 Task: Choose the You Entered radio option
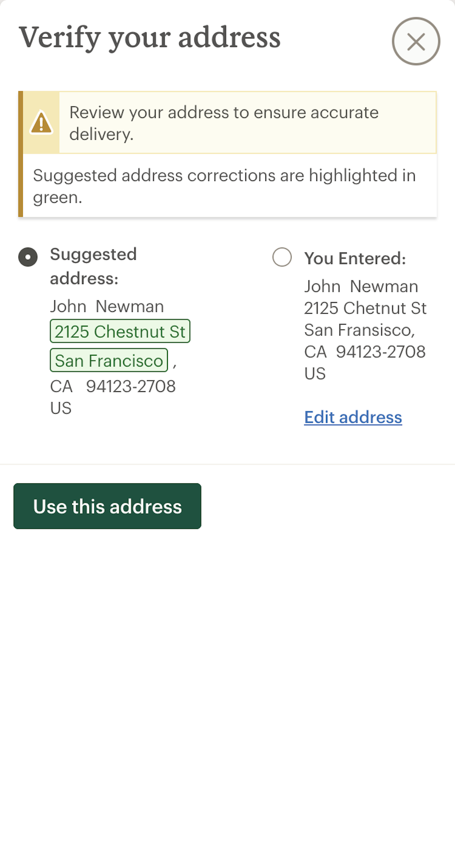coord(282,257)
